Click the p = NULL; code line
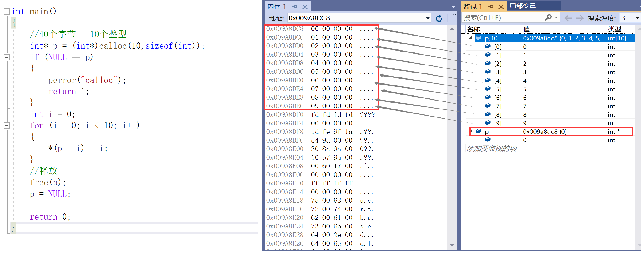The height and width of the screenshot is (254, 644). (50, 194)
